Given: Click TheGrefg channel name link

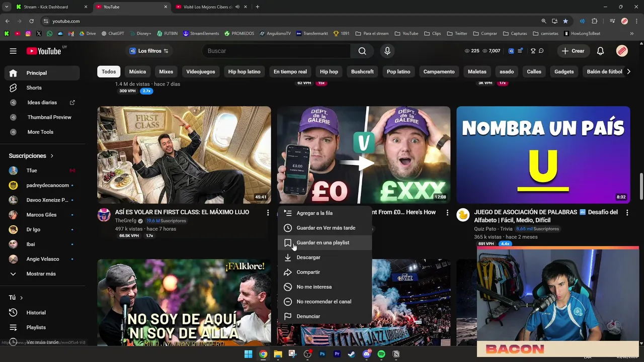Looking at the screenshot, I should pyautogui.click(x=125, y=221).
